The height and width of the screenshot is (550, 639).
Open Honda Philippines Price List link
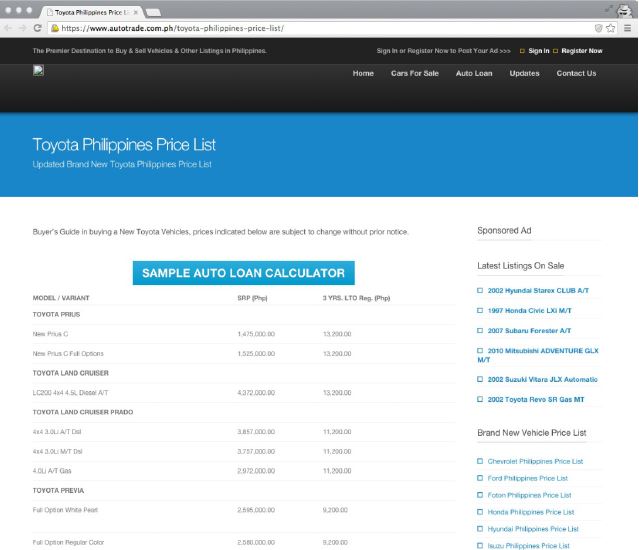point(531,512)
